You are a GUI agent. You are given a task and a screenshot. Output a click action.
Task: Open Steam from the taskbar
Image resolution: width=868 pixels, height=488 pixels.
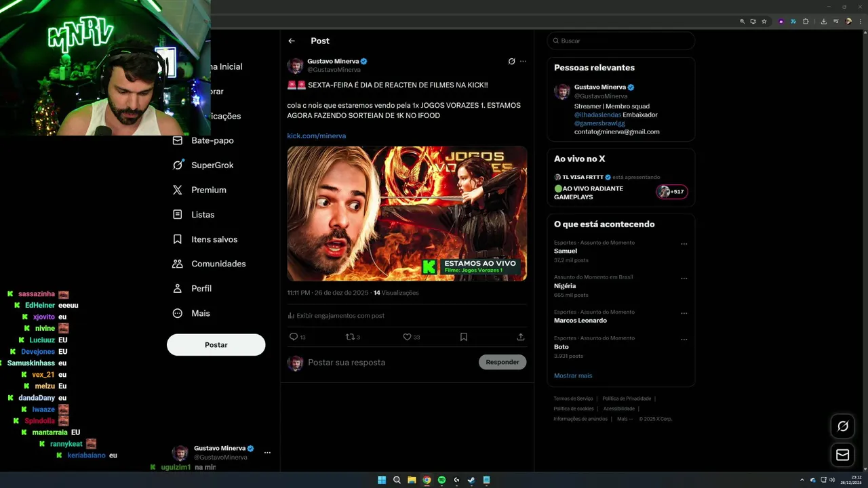point(471,480)
